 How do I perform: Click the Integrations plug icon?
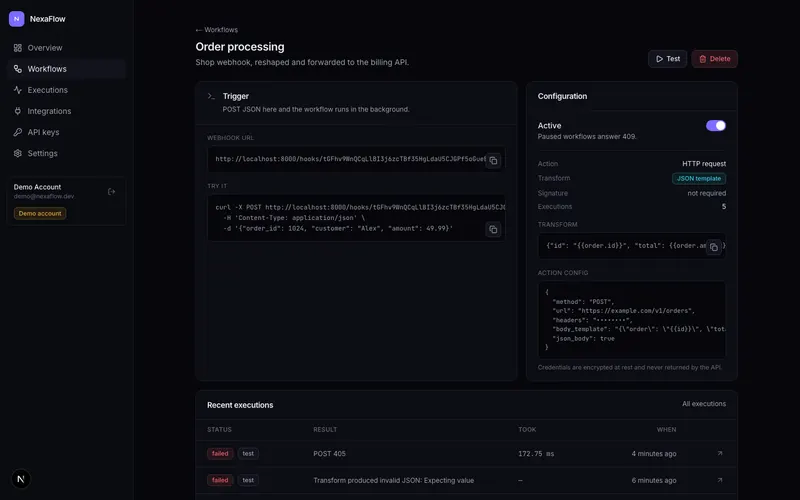point(18,111)
